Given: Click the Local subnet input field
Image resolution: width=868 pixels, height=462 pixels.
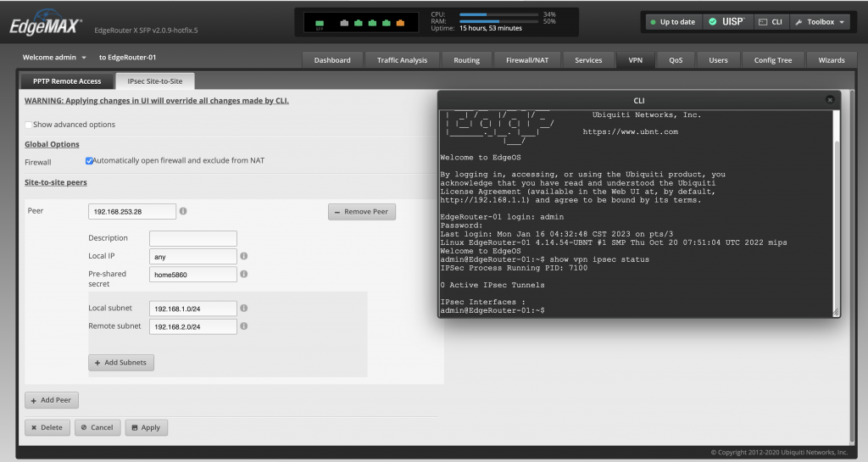Looking at the screenshot, I should tap(193, 309).
